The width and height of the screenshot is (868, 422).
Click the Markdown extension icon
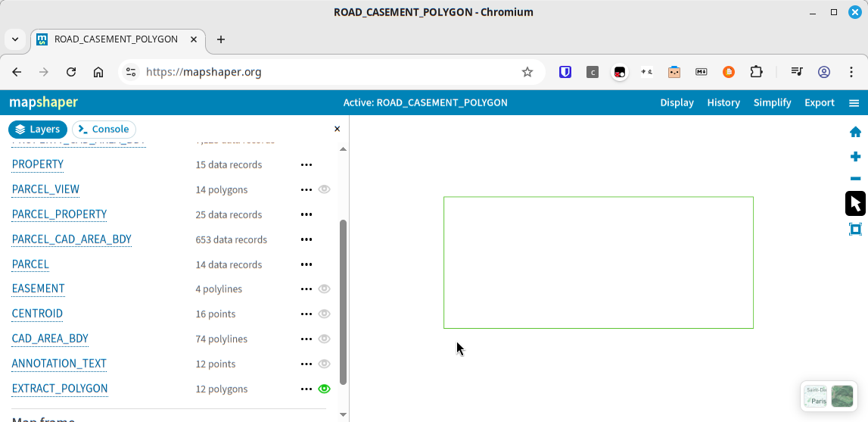(x=702, y=72)
